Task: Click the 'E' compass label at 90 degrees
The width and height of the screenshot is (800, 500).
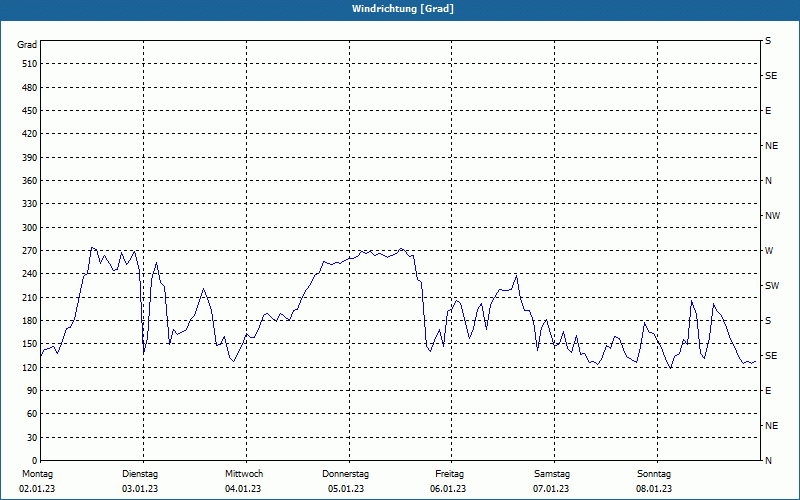Action: tap(768, 391)
